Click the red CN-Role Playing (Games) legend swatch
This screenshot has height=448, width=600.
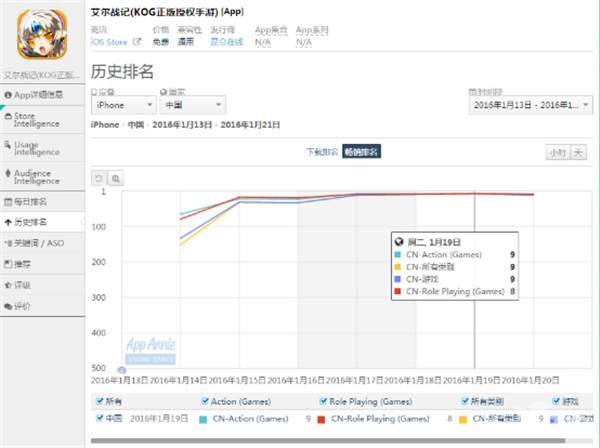coord(321,420)
